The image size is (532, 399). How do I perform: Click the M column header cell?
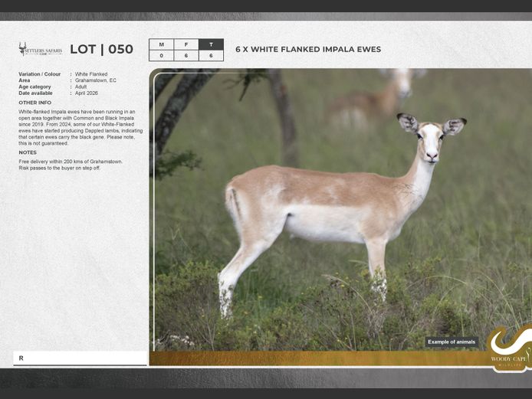point(161,44)
